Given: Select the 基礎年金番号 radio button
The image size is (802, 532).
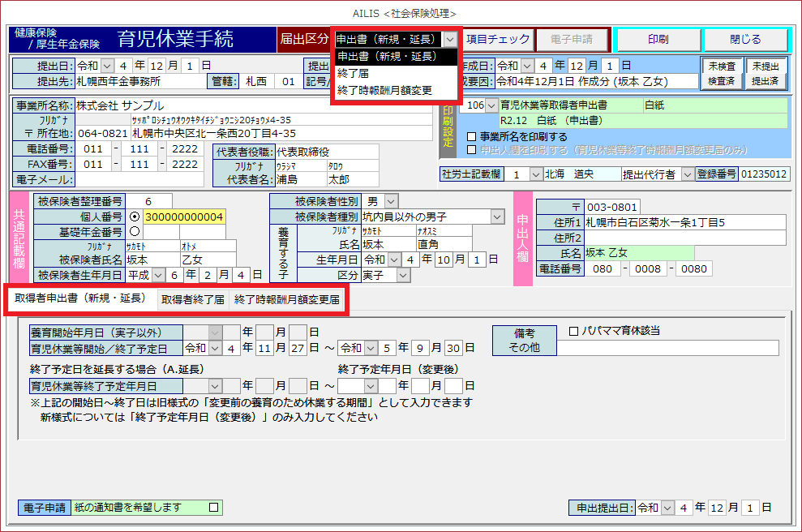Looking at the screenshot, I should click(x=135, y=232).
